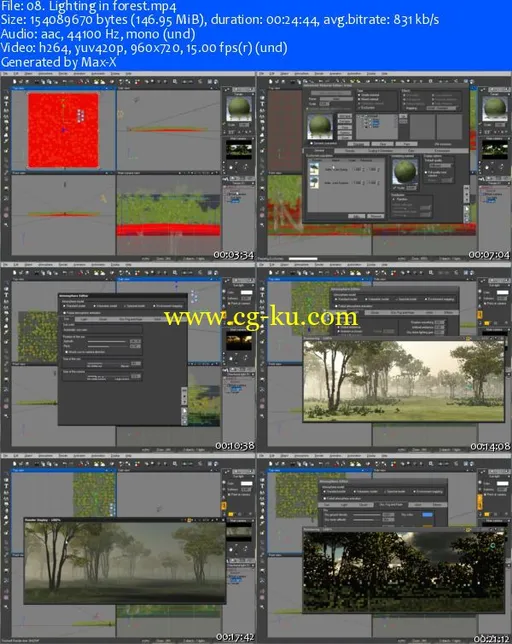Click the Clear button in the 00:07:04 editor
Screen dimensions: 512x644
[383, 144]
